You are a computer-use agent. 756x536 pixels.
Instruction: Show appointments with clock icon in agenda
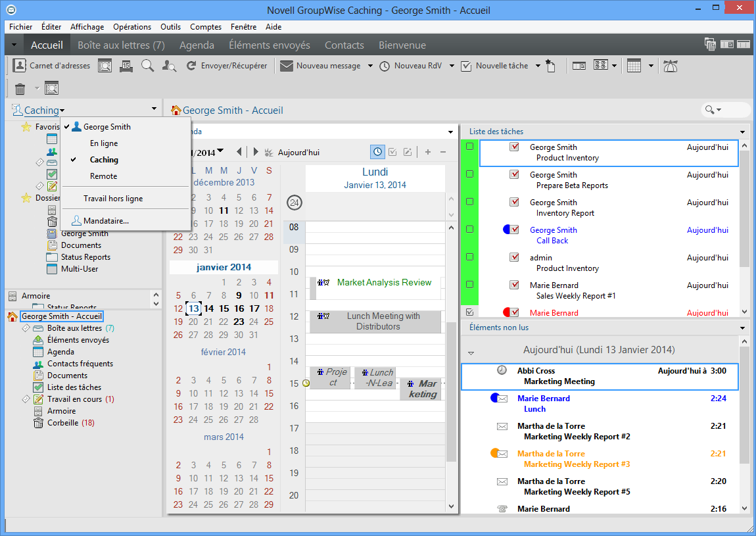(x=377, y=152)
